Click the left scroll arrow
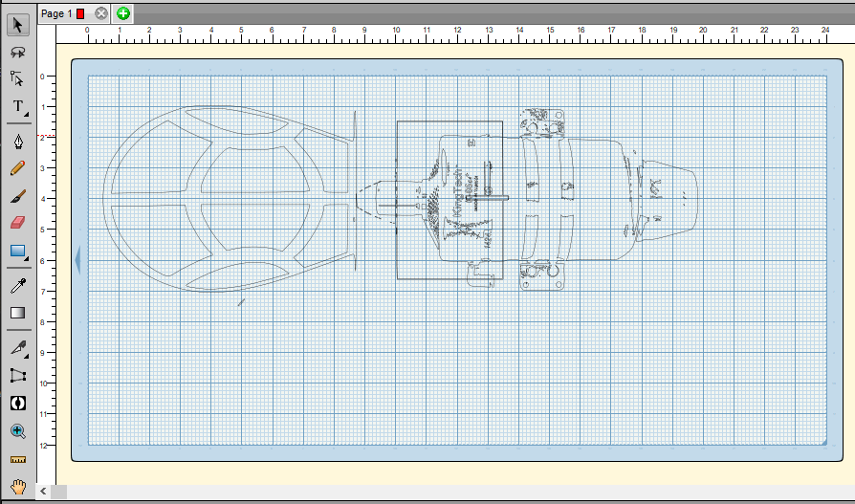855x504 pixels. (43, 492)
